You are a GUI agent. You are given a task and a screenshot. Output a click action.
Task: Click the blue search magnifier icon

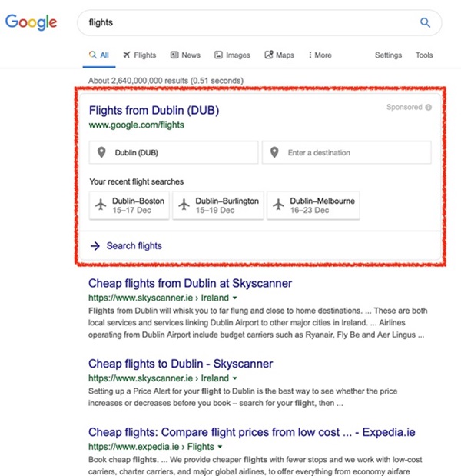[x=425, y=23]
